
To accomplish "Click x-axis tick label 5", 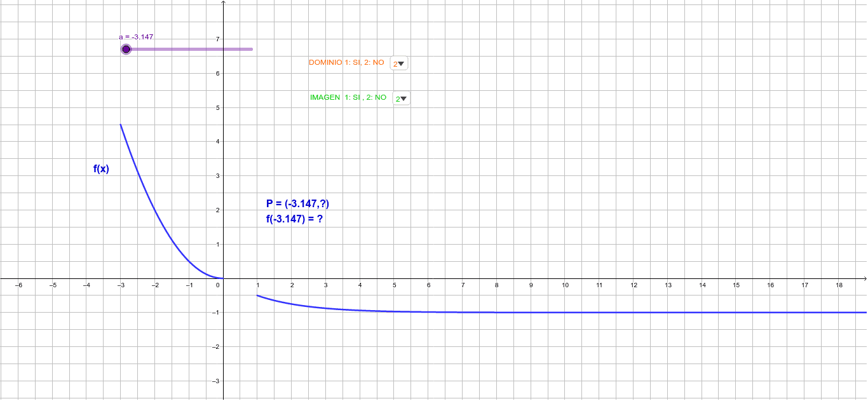I will point(394,285).
